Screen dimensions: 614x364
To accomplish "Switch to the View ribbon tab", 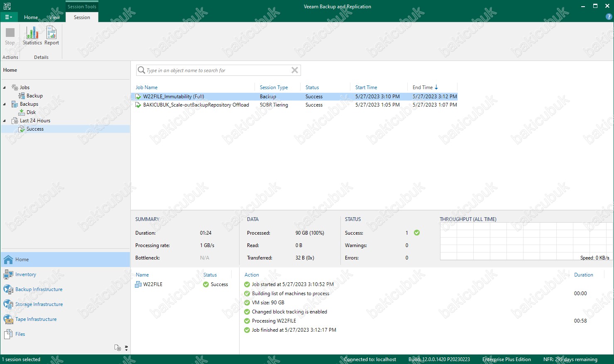I will click(54, 17).
